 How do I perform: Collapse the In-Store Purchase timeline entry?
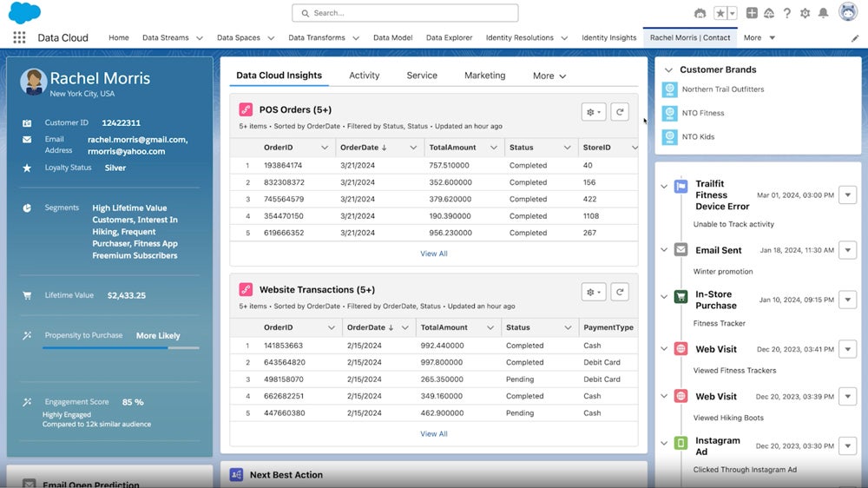point(664,297)
